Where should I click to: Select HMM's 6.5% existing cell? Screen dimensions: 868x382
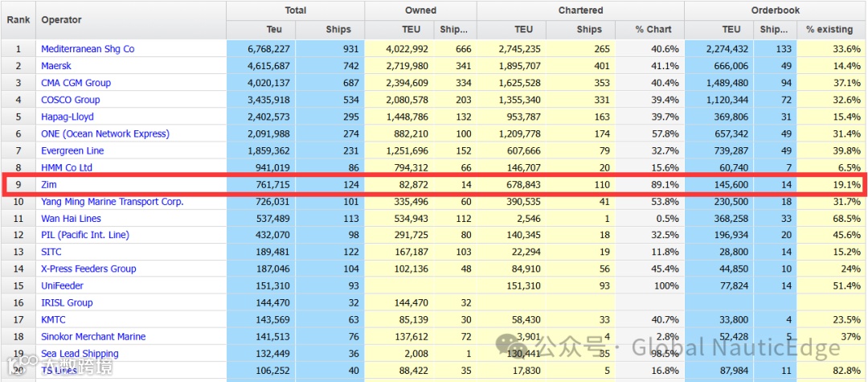pyautogui.click(x=832, y=167)
